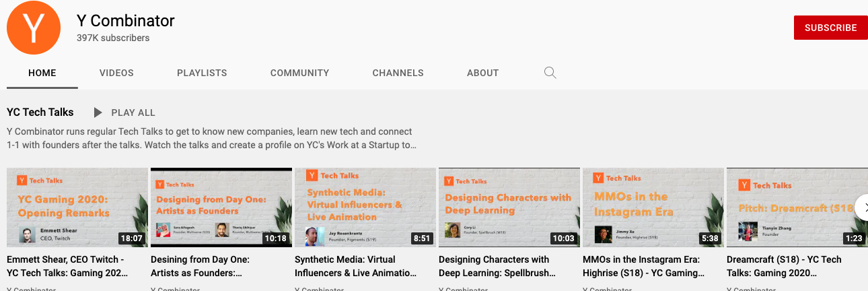View the CHANNELS tab
The height and width of the screenshot is (291, 868).
pyautogui.click(x=398, y=73)
